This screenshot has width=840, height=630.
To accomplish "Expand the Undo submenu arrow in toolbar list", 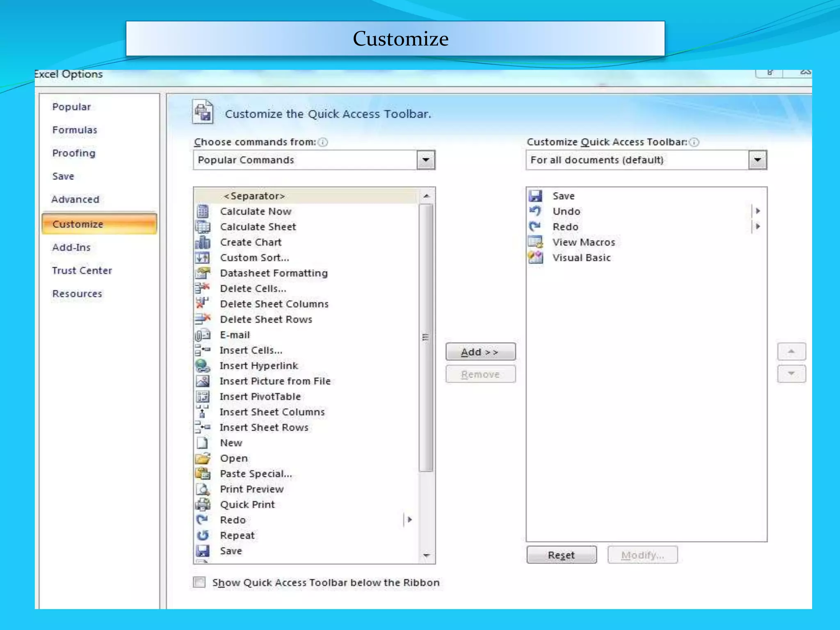I will [x=758, y=211].
